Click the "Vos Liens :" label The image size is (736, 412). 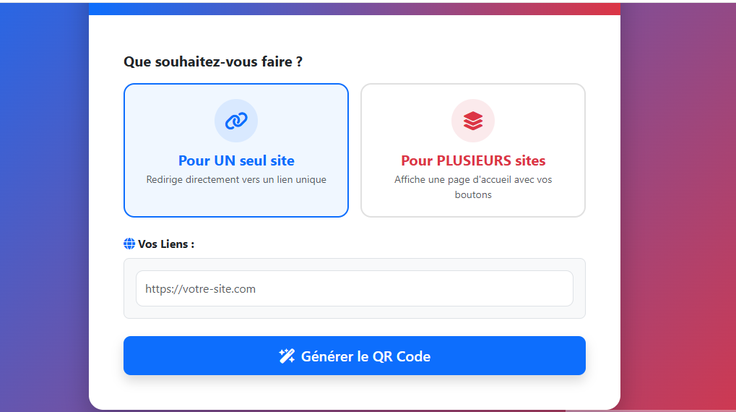coord(166,244)
